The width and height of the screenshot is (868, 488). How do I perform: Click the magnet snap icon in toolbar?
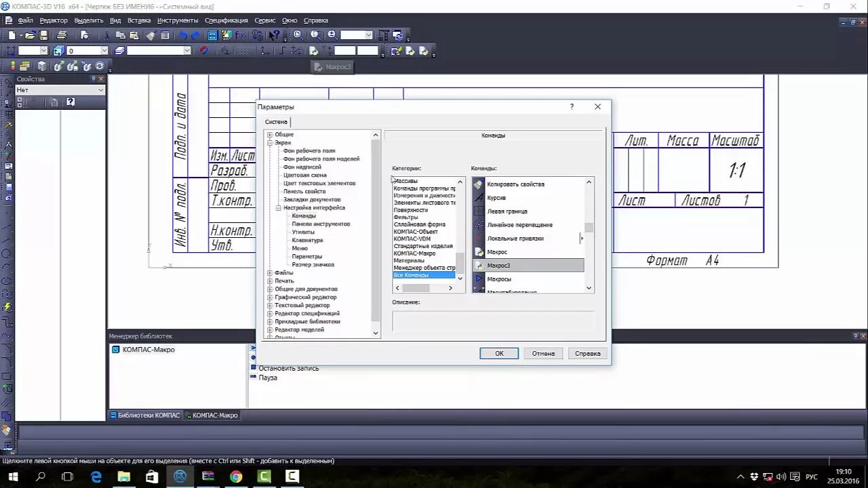click(x=203, y=50)
